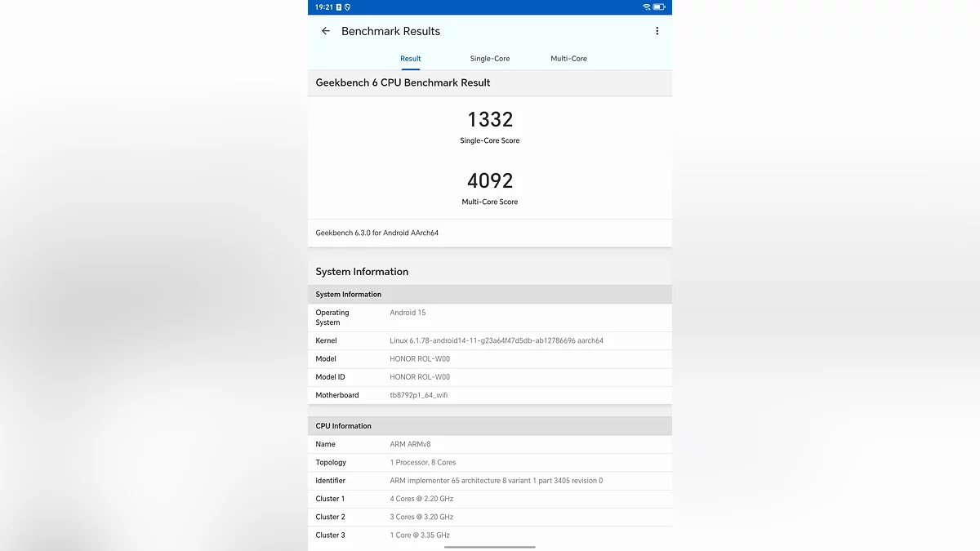Select the Model ID label
Screen dimensions: 980x551
click(x=331, y=377)
